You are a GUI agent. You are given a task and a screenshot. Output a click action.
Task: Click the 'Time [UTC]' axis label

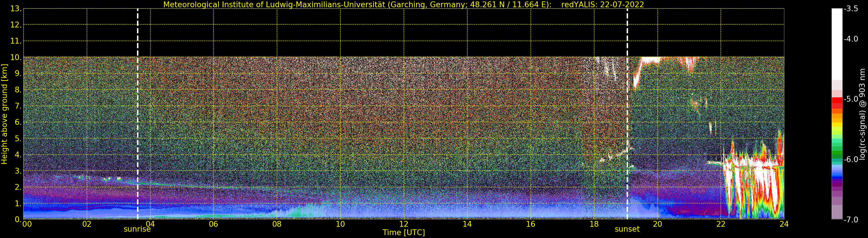(x=404, y=233)
